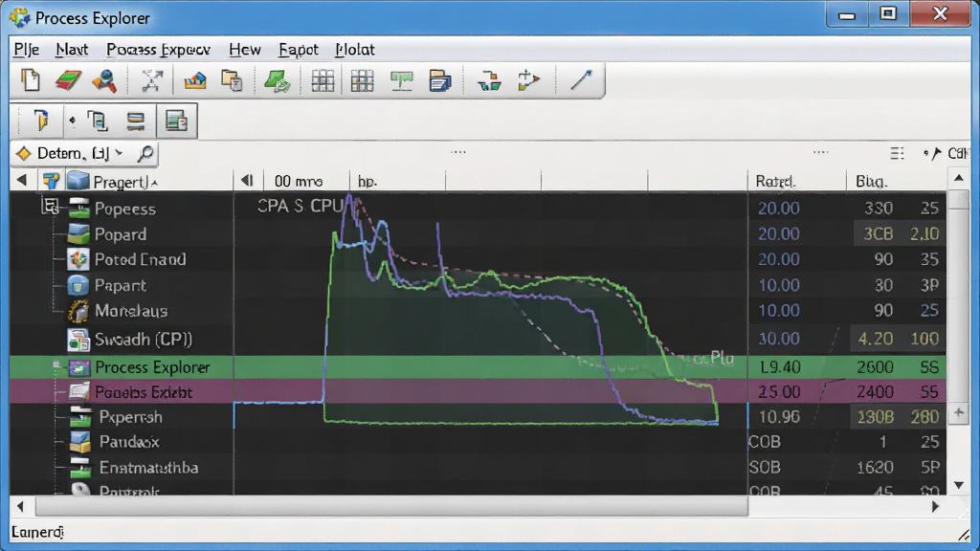Click the panel layout icon in second toolbar
This screenshot has height=551, width=980.
[x=176, y=121]
